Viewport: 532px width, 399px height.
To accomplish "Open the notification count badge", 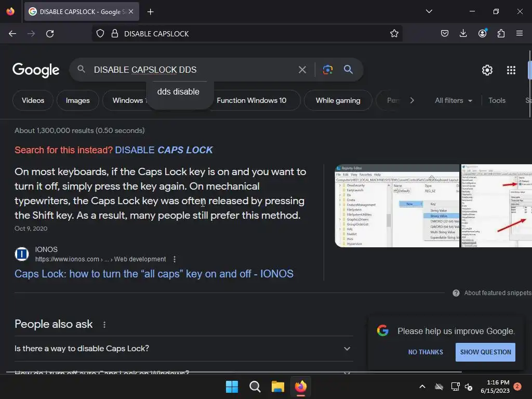I will click(518, 387).
